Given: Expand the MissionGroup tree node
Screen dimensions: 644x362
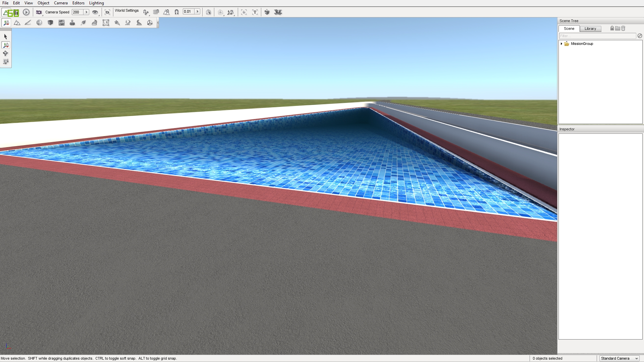Looking at the screenshot, I should tap(561, 44).
